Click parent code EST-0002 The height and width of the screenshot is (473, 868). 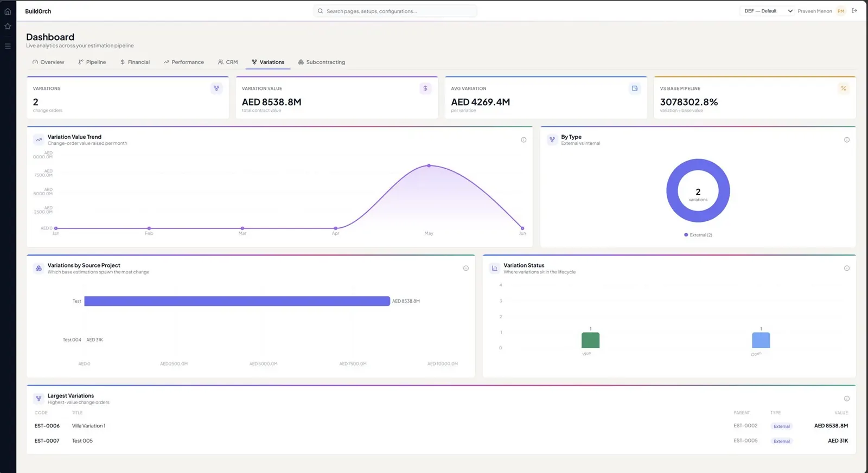pos(745,426)
